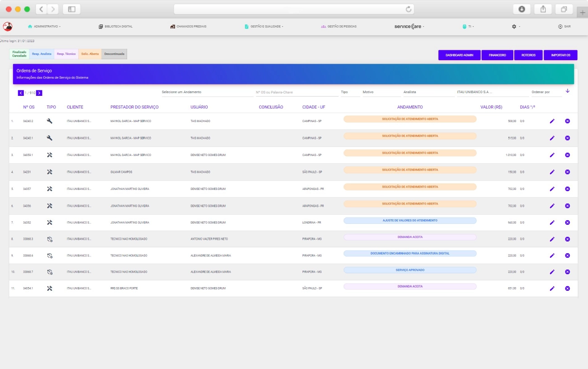Screen dimensions: 588x369
Task: Cancel OS 34231 using its X icon
Action: click(x=567, y=172)
